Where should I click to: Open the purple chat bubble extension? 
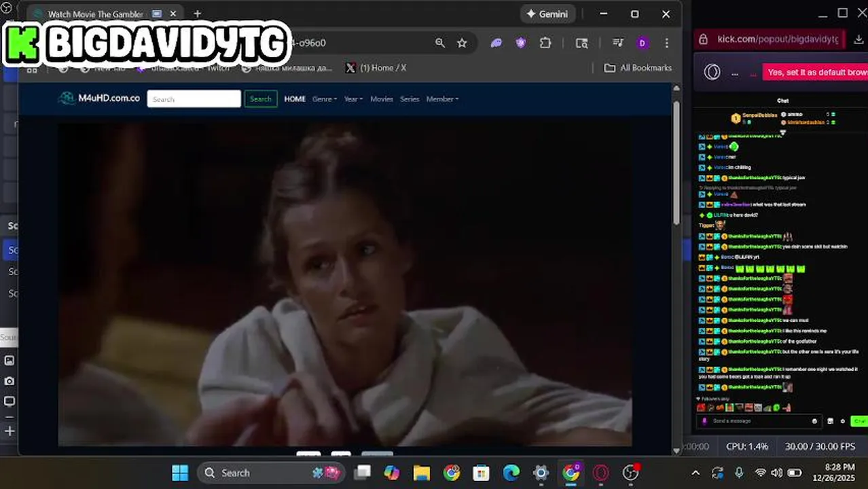[x=496, y=43]
